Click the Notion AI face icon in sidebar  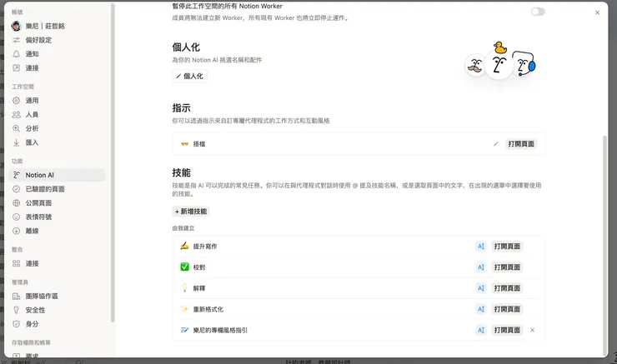click(x=16, y=175)
